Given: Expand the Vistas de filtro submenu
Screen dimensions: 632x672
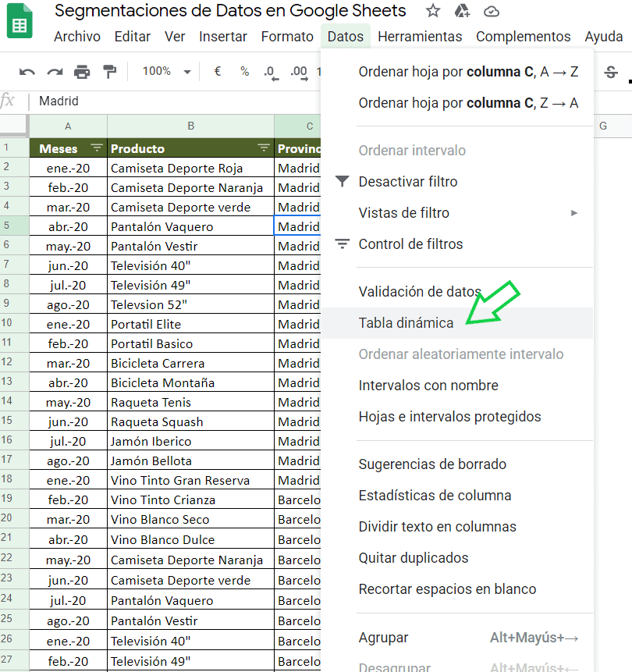Looking at the screenshot, I should (574, 213).
